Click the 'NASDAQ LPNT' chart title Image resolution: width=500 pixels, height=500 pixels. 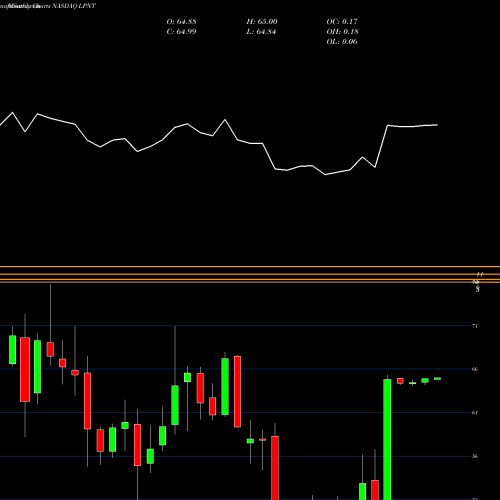click(x=74, y=6)
